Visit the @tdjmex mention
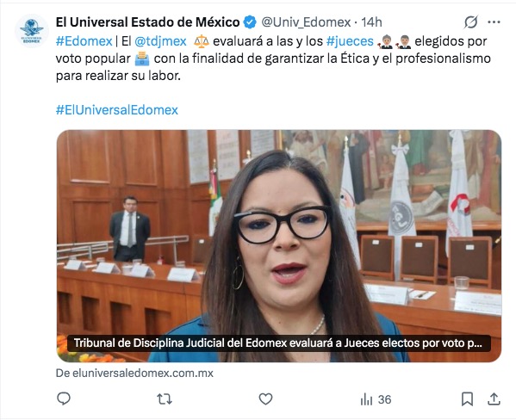 coord(160,41)
